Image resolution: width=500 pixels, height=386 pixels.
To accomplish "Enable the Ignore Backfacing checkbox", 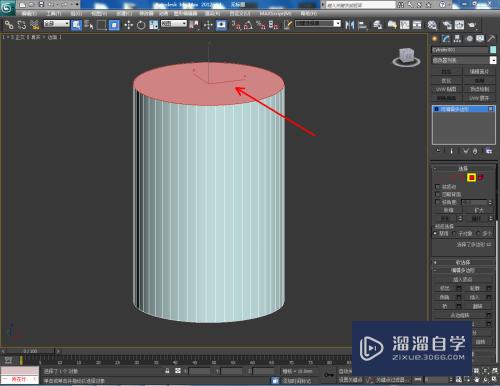I will tap(438, 194).
